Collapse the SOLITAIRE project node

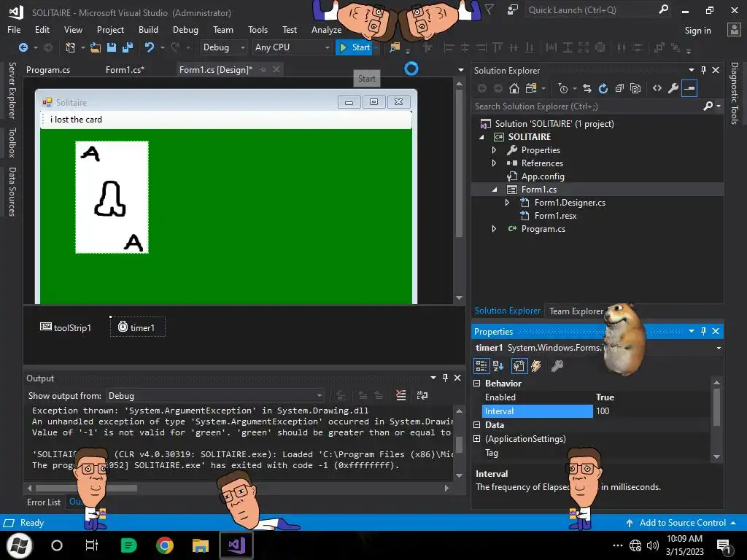pos(481,137)
